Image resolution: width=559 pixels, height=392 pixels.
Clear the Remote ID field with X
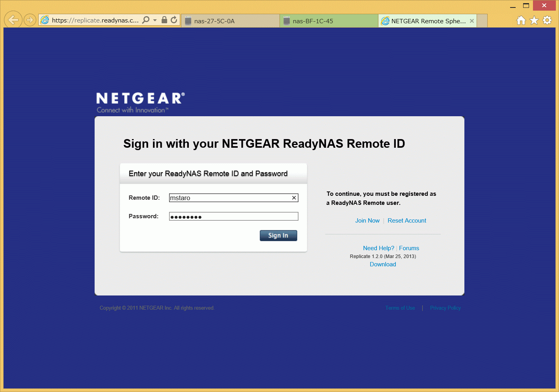294,198
